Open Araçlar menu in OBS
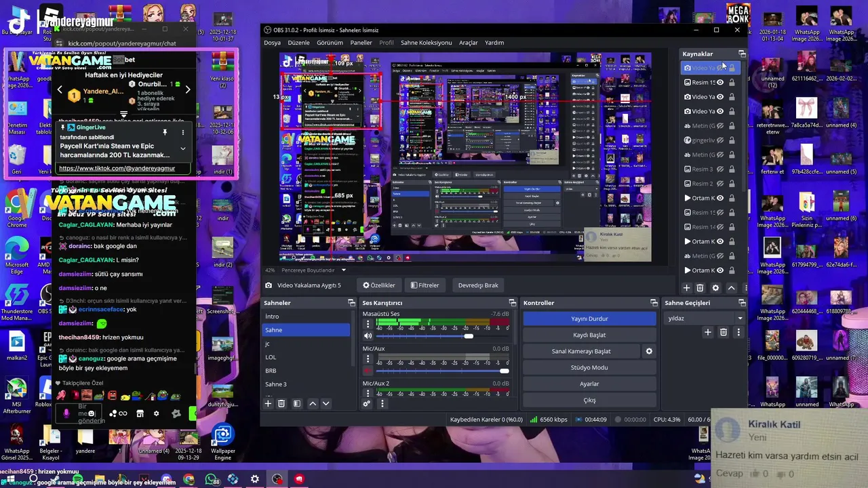Screen dimensions: 868x488 click(469, 43)
